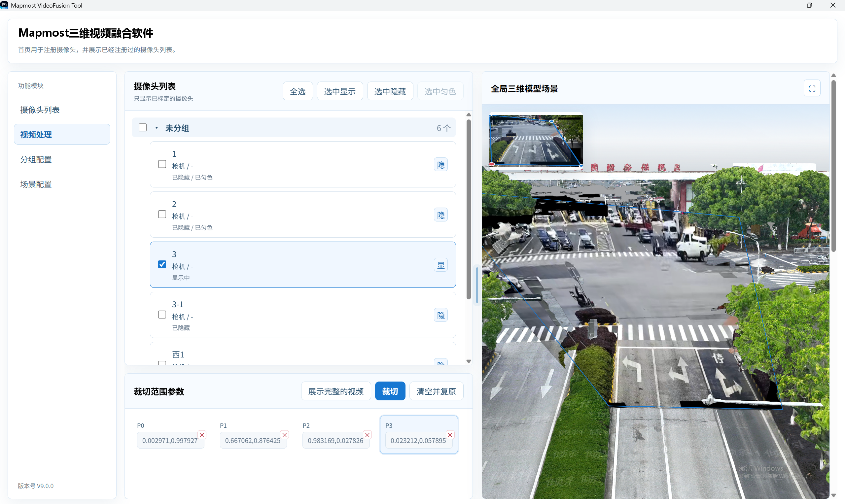This screenshot has width=845, height=504.
Task: Click 选中隐藏 to hide selected cameras
Action: pos(390,91)
